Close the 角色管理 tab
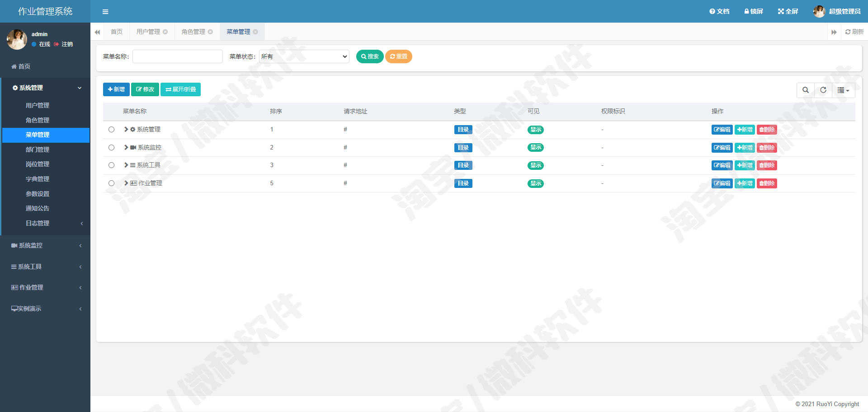Screen dimensions: 868x412 click(210, 32)
